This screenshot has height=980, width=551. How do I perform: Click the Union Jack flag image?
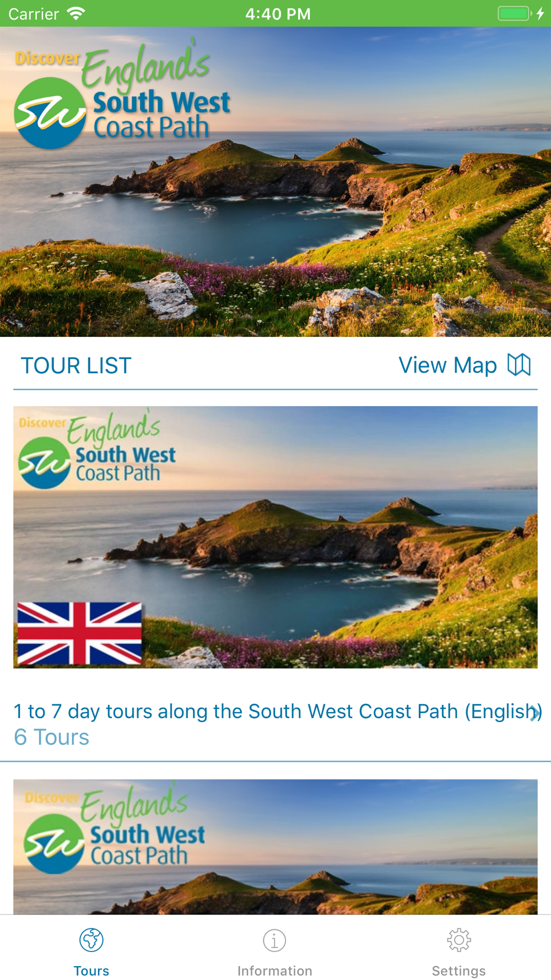coord(79,633)
